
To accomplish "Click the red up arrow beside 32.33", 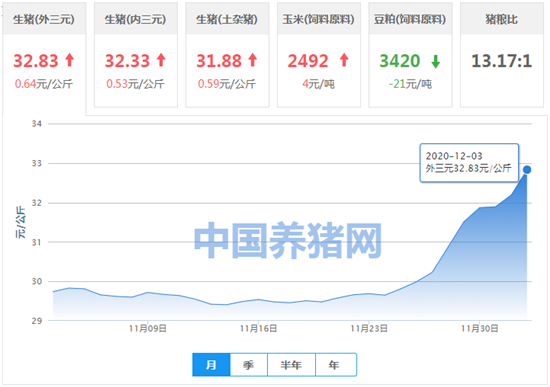I will 161,60.
